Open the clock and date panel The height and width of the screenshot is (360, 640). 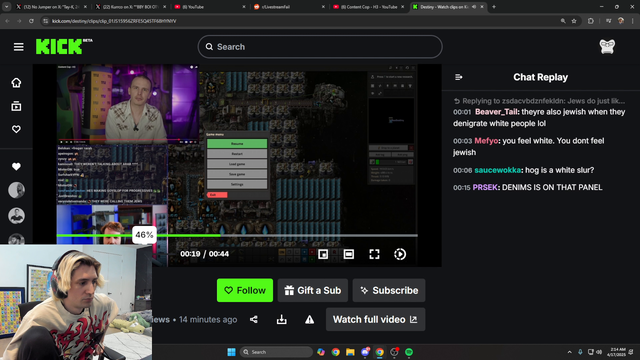coord(617,352)
